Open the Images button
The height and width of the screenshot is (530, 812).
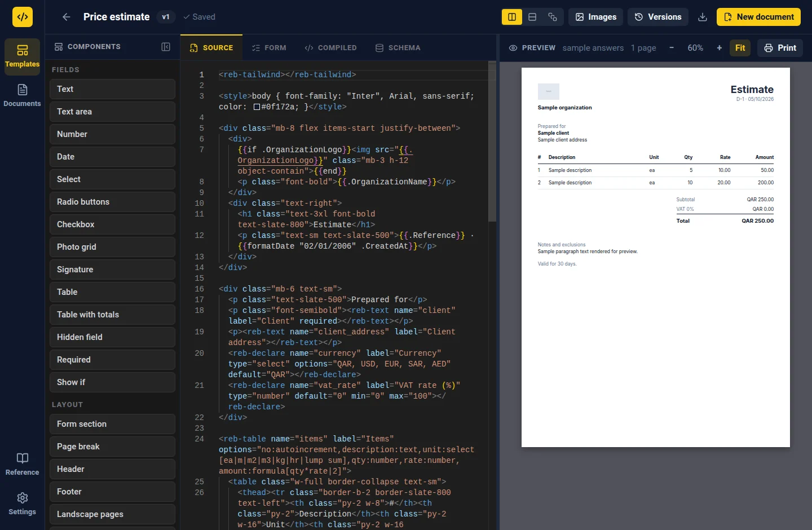click(596, 17)
